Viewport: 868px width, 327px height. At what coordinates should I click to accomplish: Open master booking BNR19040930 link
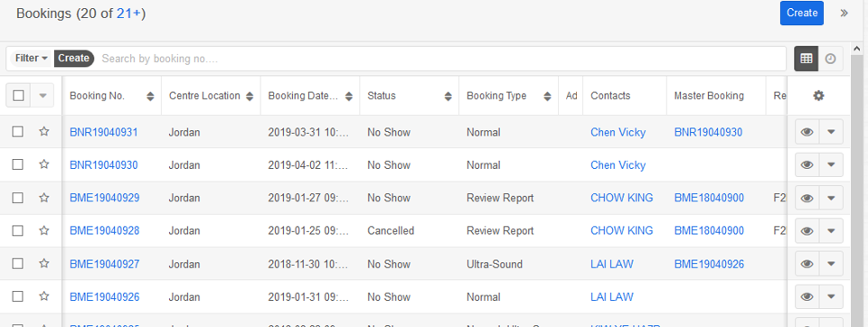708,132
